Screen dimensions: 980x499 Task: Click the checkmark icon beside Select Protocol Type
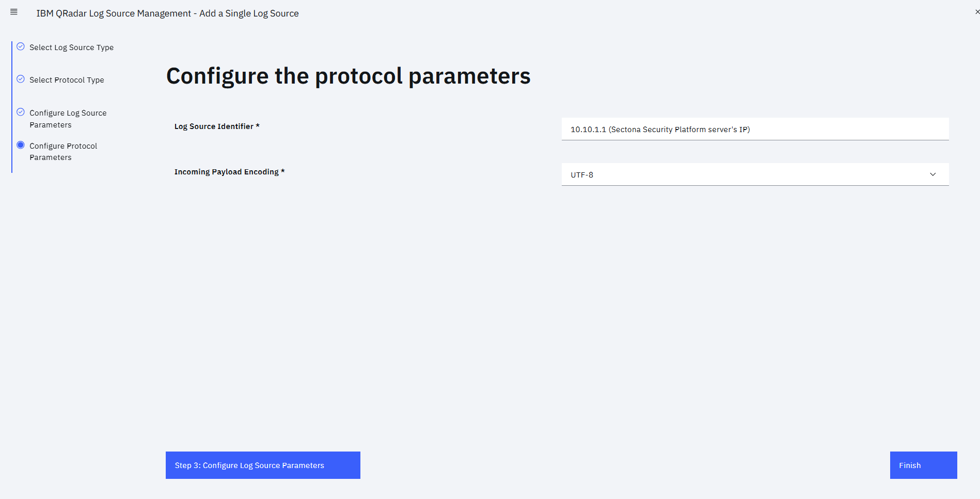click(20, 79)
